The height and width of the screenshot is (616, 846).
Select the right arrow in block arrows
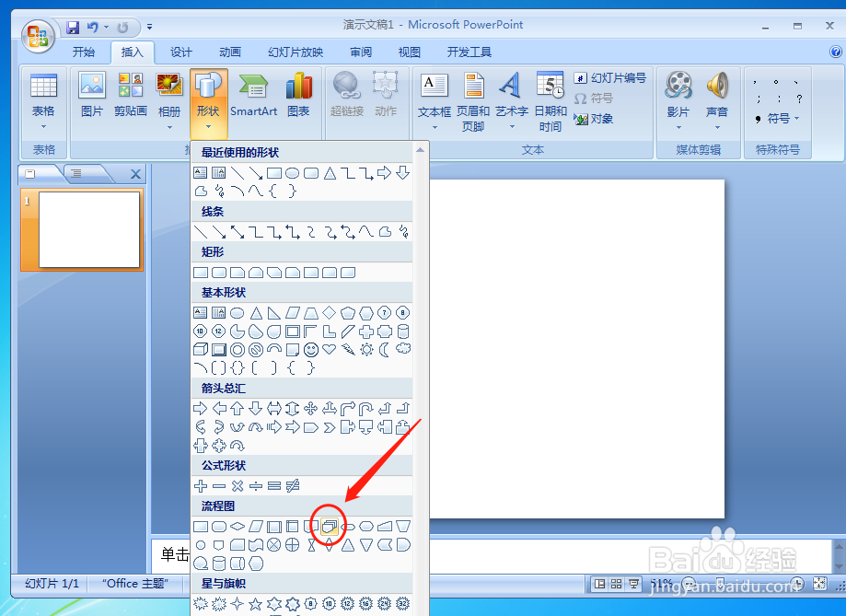(x=200, y=409)
